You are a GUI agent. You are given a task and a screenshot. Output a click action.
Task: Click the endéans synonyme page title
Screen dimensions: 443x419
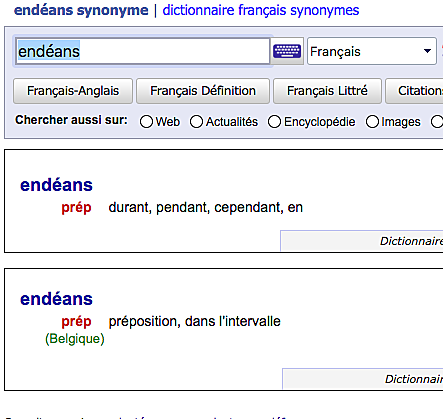coord(81,10)
